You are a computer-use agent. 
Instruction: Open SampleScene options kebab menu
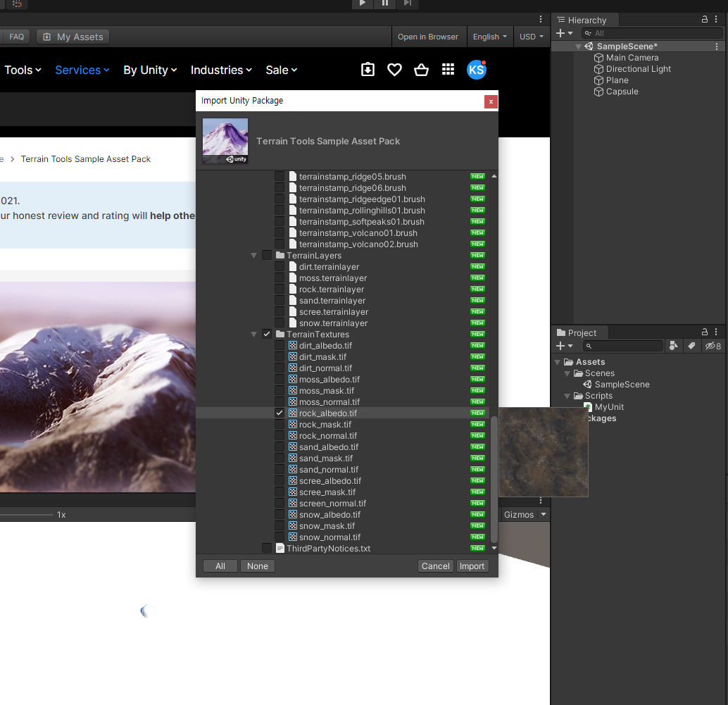click(717, 46)
